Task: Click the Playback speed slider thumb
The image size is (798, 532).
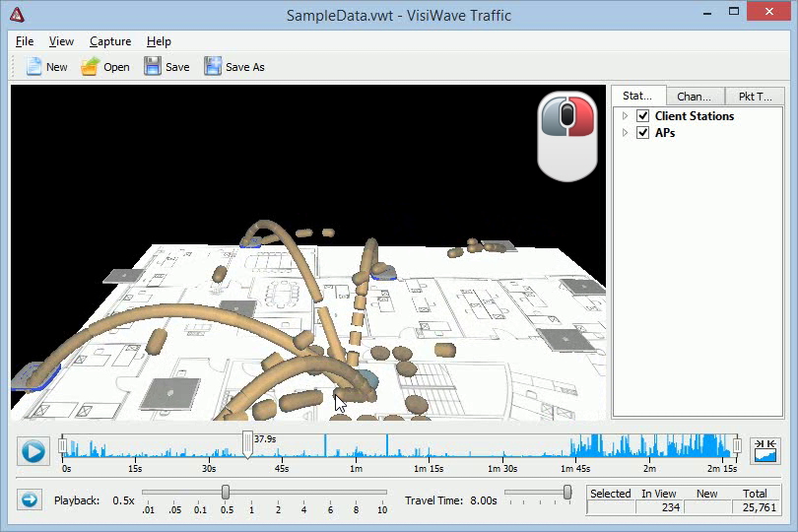Action: coord(226,492)
